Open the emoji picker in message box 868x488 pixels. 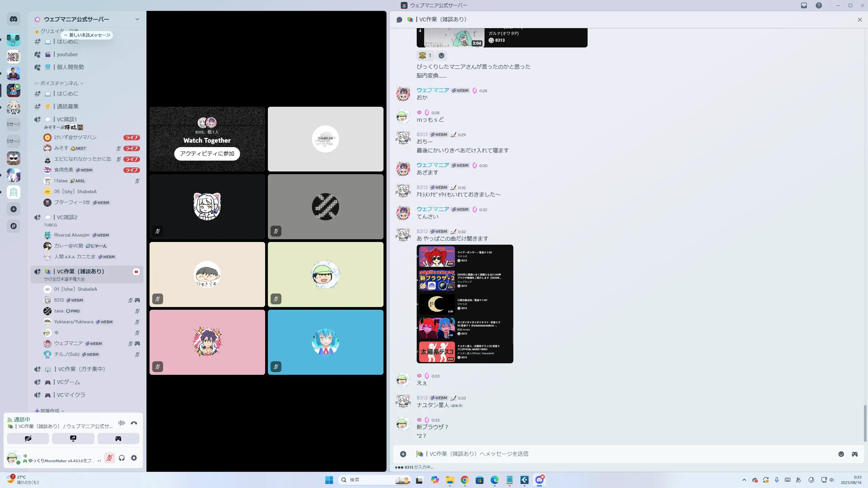[841, 454]
